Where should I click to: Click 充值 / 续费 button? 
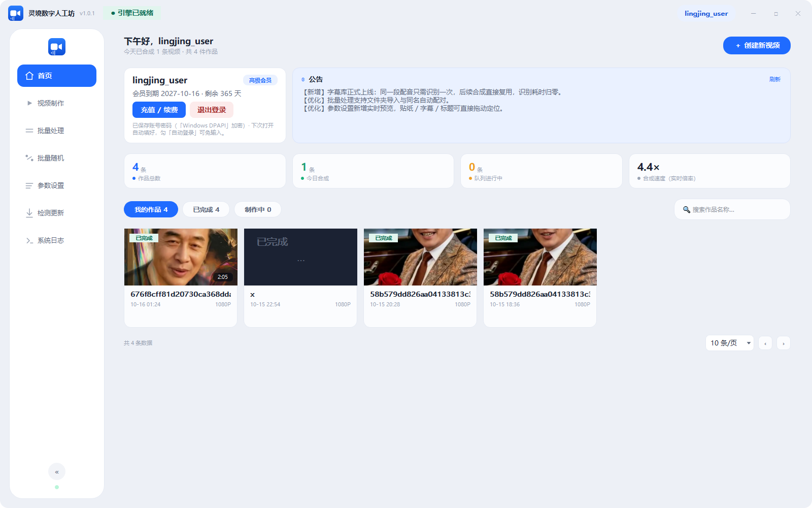(x=159, y=110)
